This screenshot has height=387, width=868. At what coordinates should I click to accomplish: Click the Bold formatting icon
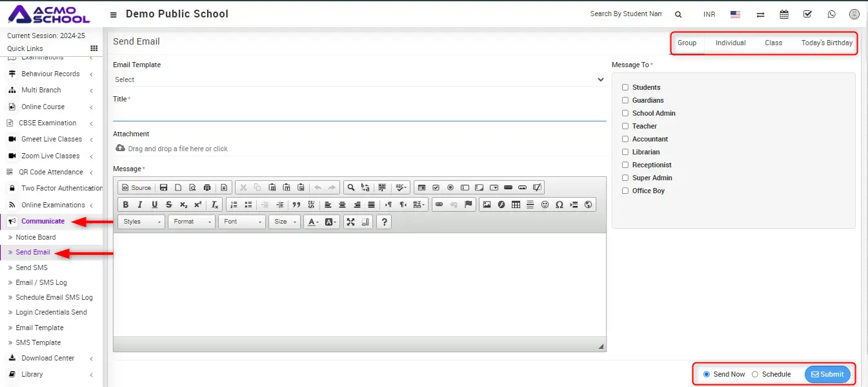[x=126, y=205]
